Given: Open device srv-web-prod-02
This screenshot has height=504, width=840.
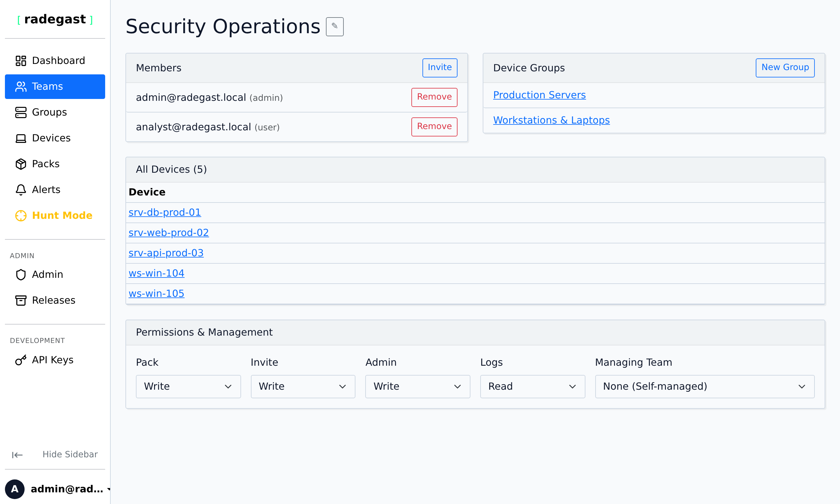Looking at the screenshot, I should point(168,233).
